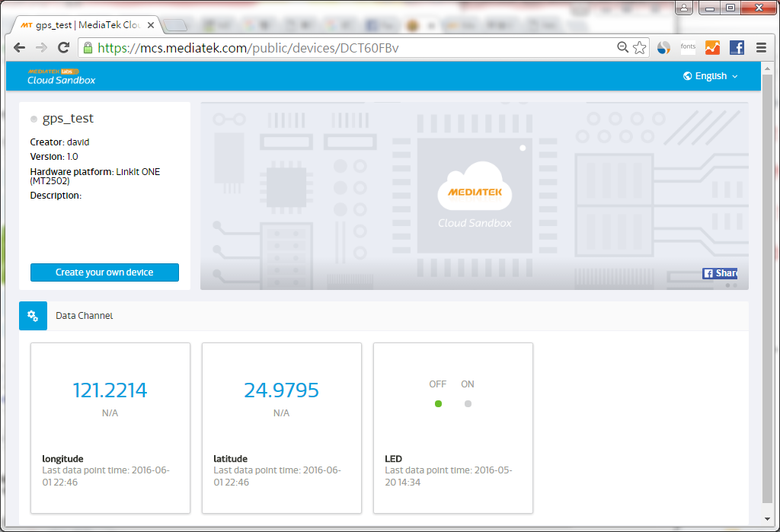Open the fonts extension
Screen dimensions: 780x532
(x=688, y=47)
